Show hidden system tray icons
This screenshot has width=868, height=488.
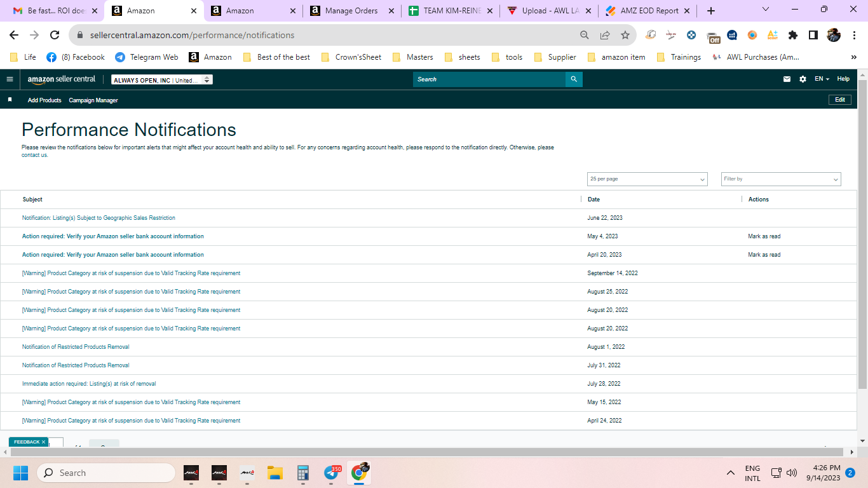pyautogui.click(x=731, y=473)
